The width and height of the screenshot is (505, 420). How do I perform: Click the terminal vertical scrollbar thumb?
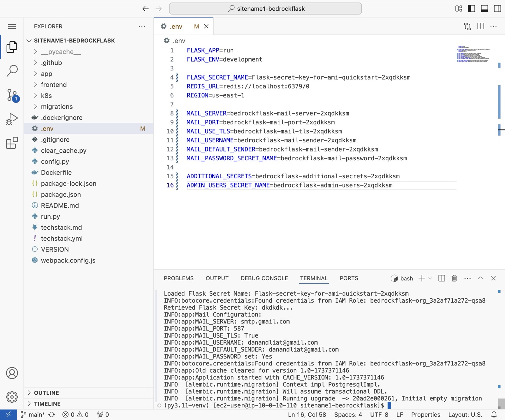(501, 403)
